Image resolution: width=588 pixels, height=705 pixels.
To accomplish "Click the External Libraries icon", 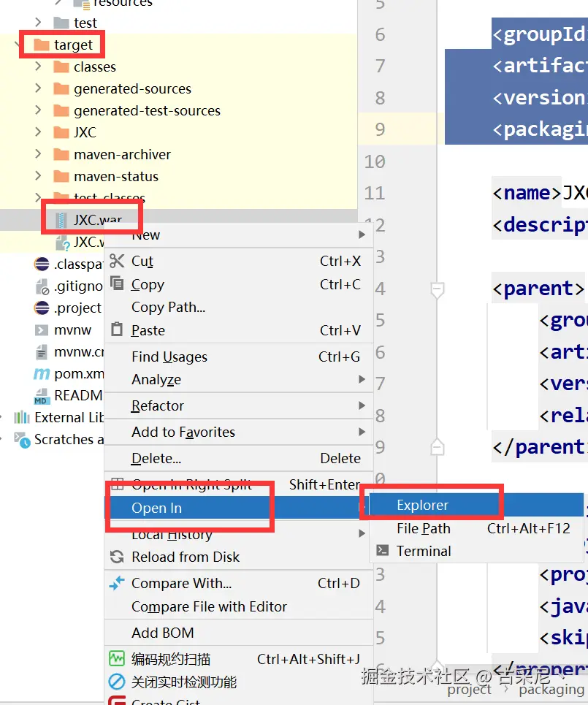I will (x=22, y=417).
